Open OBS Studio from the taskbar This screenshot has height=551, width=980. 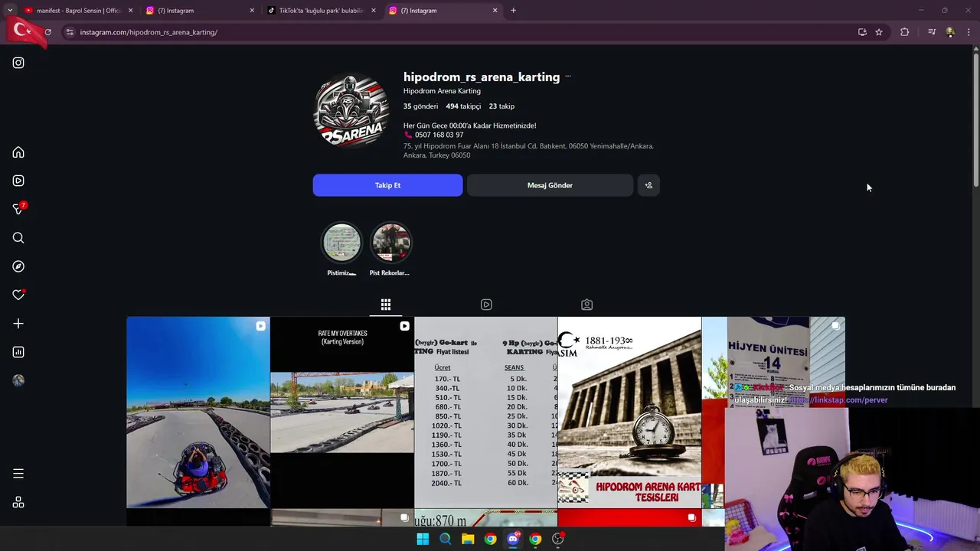pyautogui.click(x=558, y=539)
